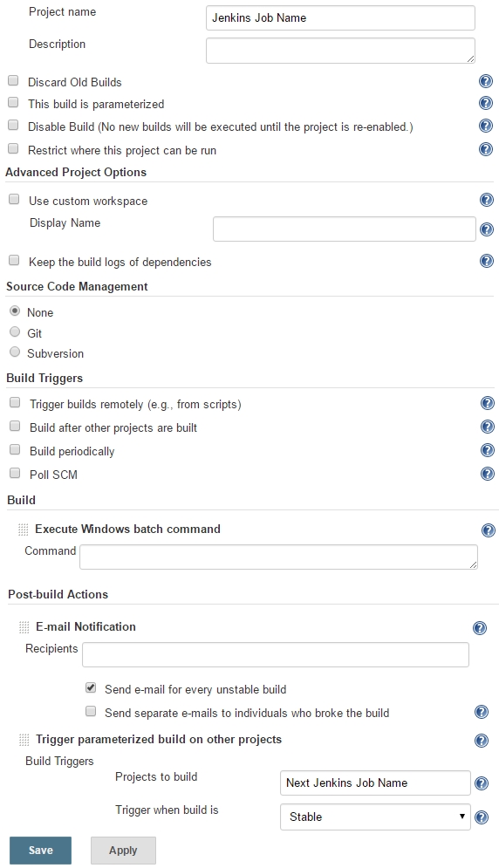Viewport: 499px width, 868px height.
Task: Uncheck Send e-mail for every unstable build
Action: point(91,688)
